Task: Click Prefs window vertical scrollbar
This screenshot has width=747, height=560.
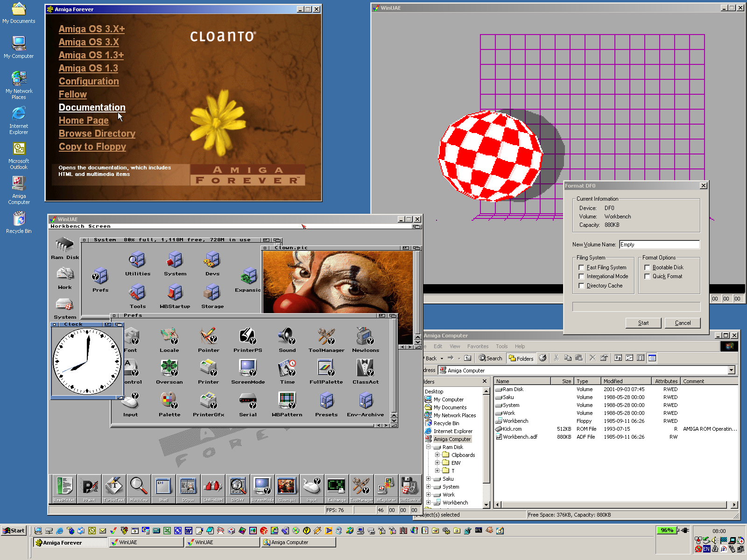Action: [x=394, y=366]
